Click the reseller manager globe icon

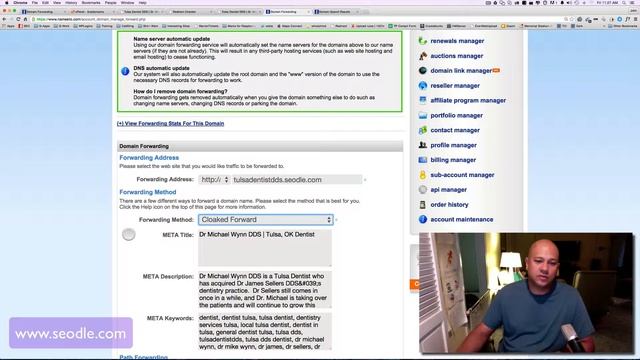pos(422,86)
